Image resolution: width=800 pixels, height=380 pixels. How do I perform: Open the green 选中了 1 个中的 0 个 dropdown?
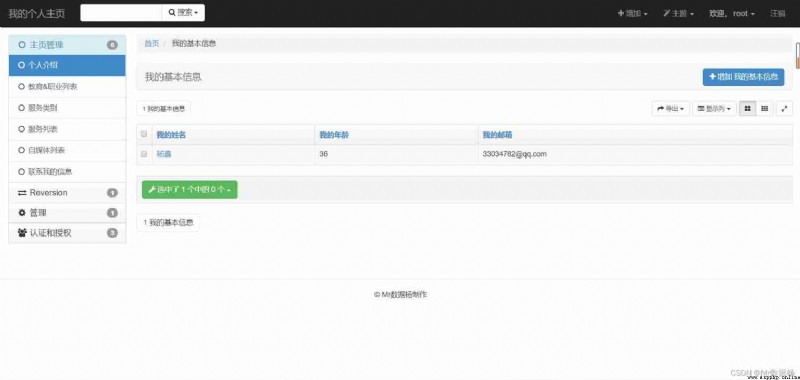189,190
